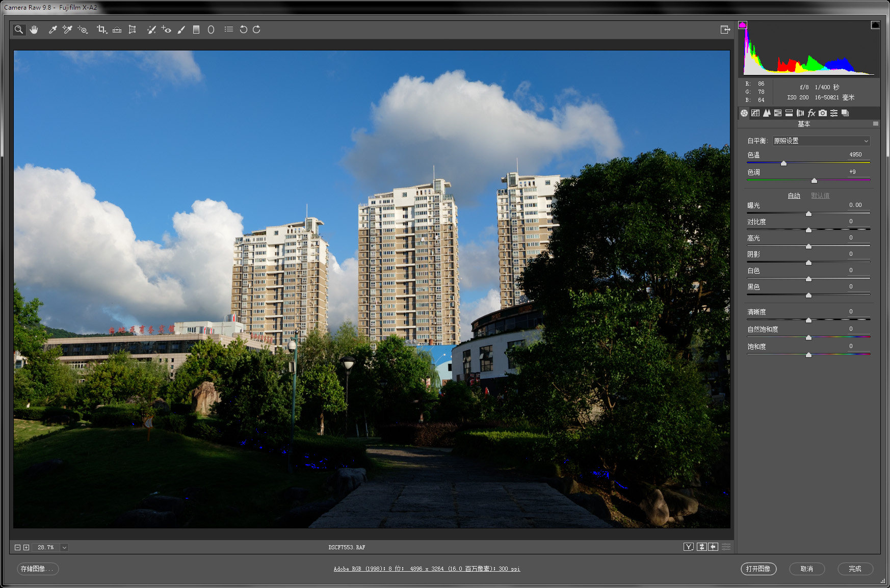Click the clarity slider handle
This screenshot has width=890, height=588.
[808, 320]
